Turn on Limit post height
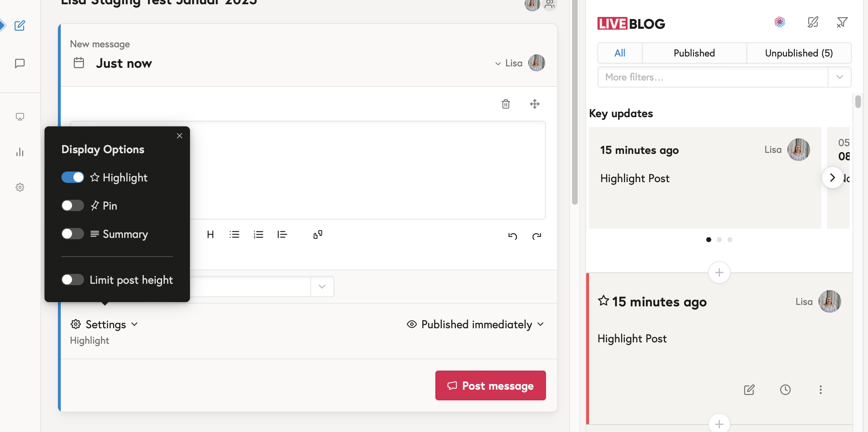This screenshot has height=432, width=868. [x=73, y=280]
